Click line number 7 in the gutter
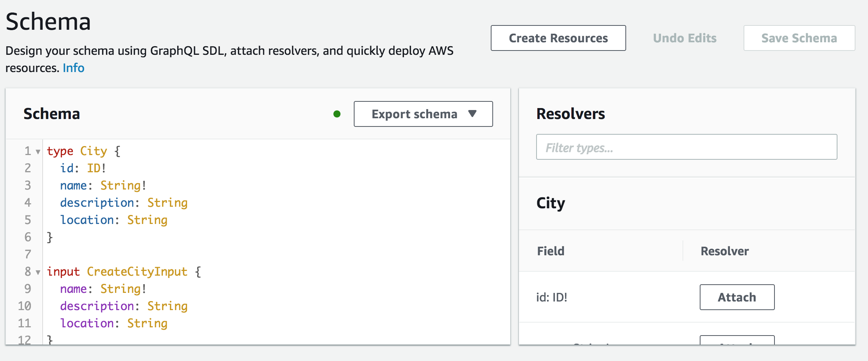Screen dimensions: 868x361 [28, 255]
